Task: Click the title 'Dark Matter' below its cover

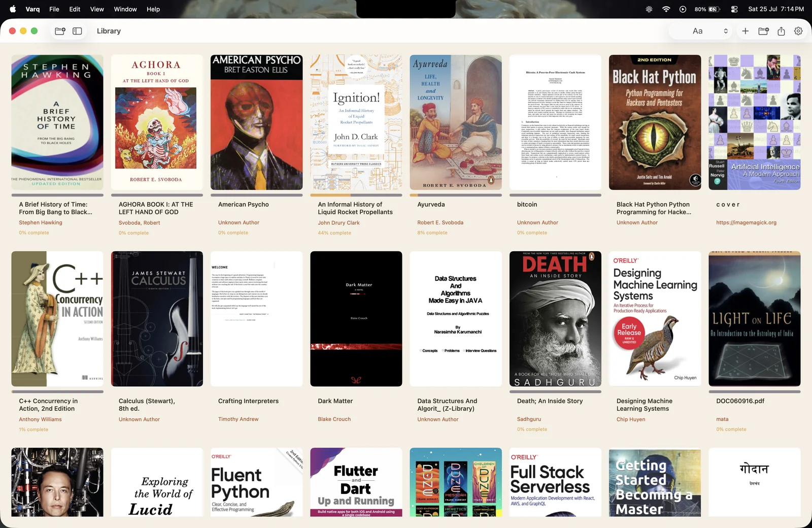Action: (x=335, y=401)
